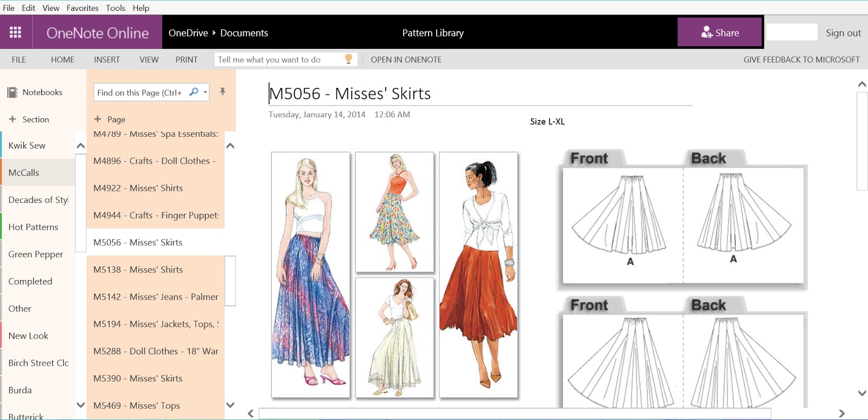Select the New Look section
The width and height of the screenshot is (868, 420).
[38, 335]
